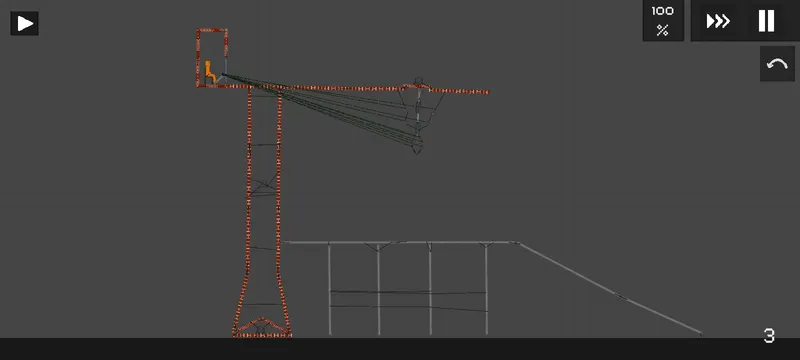Select the gray diagonal ramp beam
Viewport: 800px width, 360px height.
(610, 289)
